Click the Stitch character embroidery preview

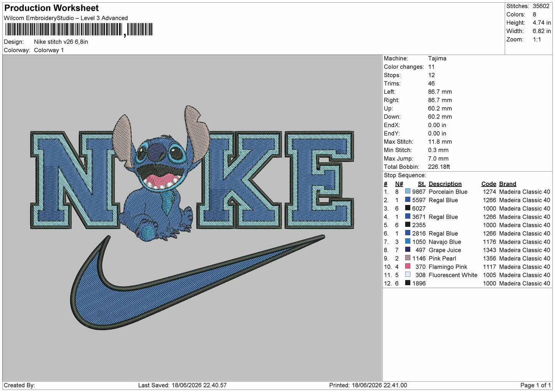point(161,174)
